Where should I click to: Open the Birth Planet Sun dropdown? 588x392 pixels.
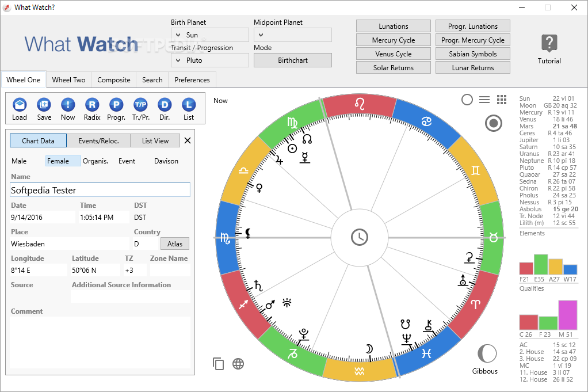point(210,35)
